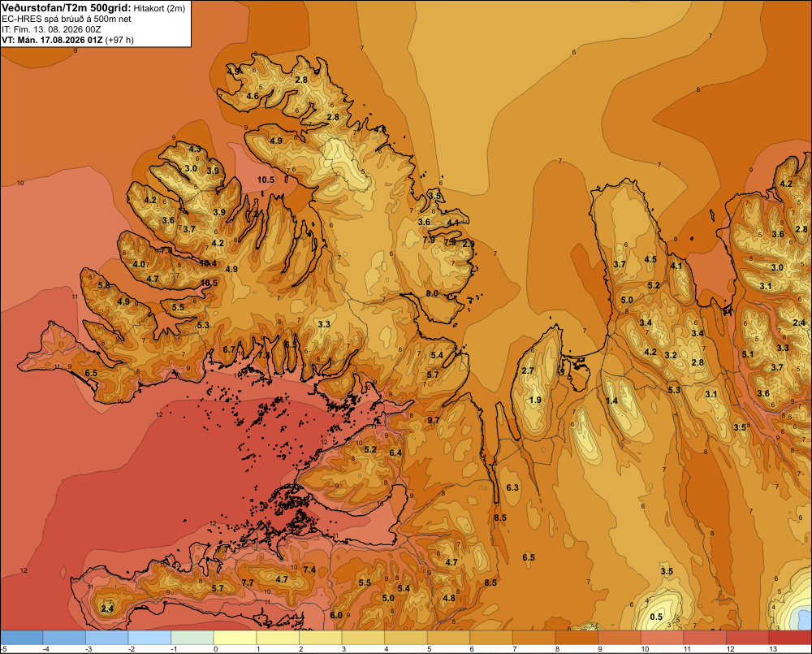Select the legend swatch between 5 and 6
The height and width of the screenshot is (654, 812).
[448, 637]
